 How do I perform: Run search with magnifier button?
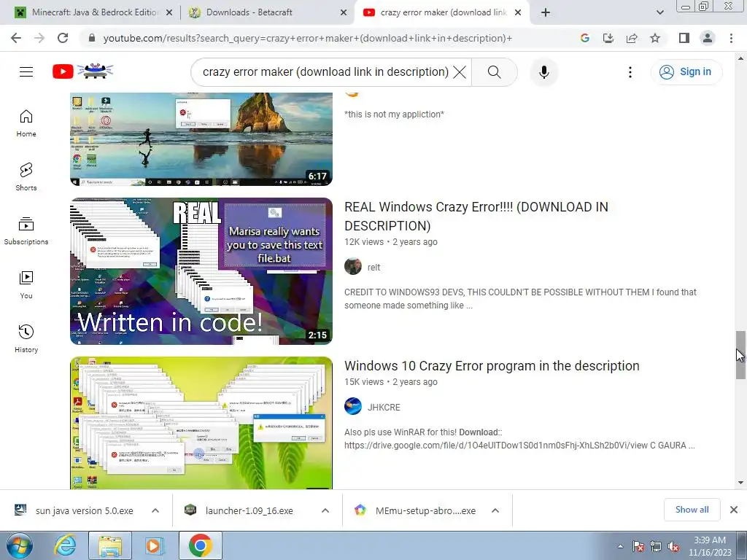click(494, 72)
